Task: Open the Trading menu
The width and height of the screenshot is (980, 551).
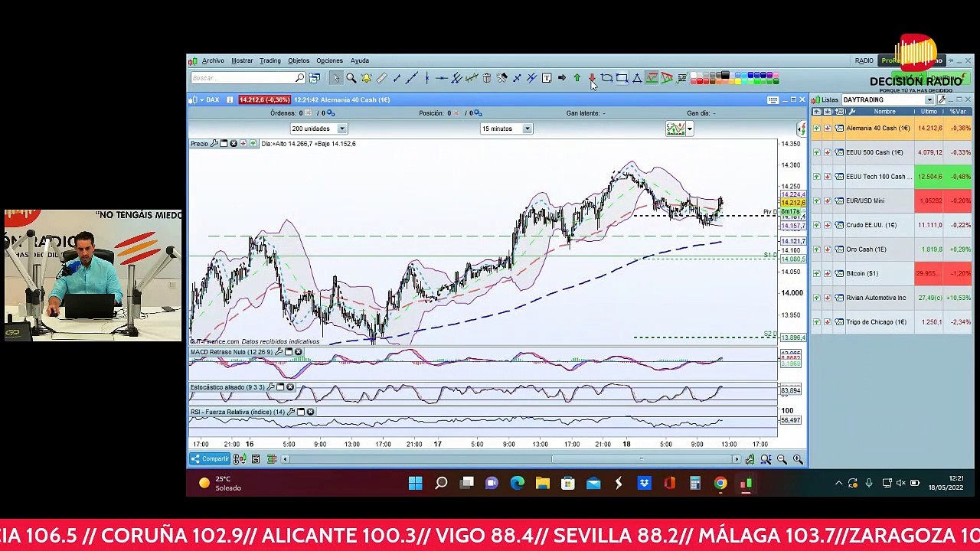Action: [269, 60]
